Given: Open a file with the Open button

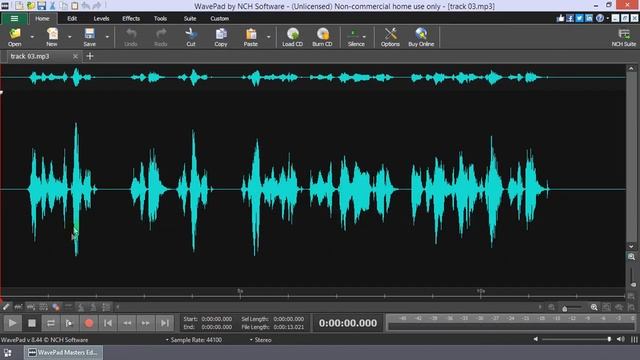Looking at the screenshot, I should point(15,37).
